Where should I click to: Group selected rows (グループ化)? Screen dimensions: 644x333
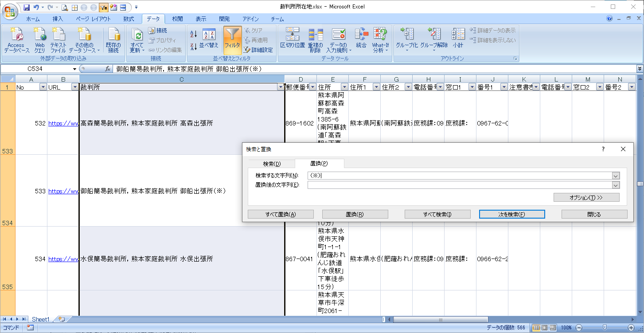click(x=406, y=40)
